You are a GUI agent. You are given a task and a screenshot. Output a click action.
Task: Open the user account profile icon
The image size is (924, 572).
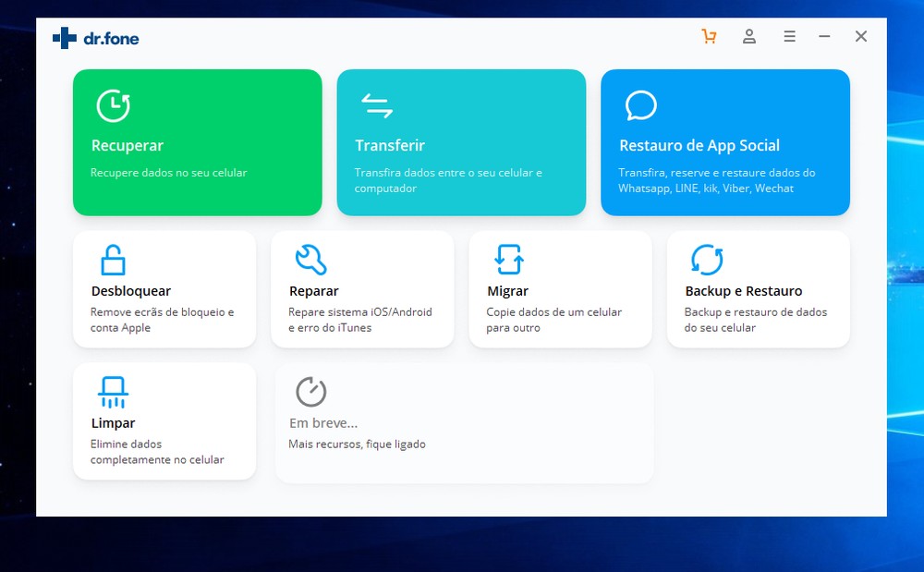click(x=749, y=37)
